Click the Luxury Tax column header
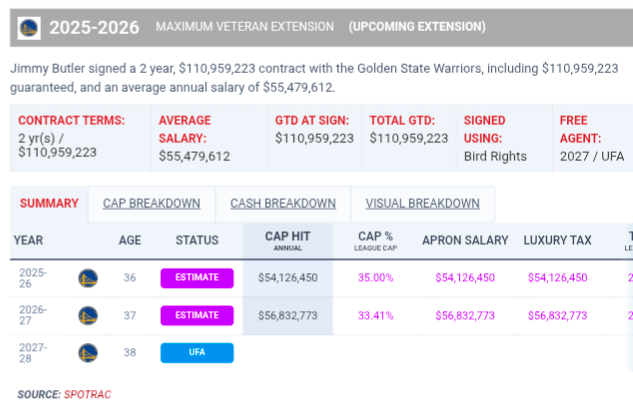 click(x=557, y=240)
